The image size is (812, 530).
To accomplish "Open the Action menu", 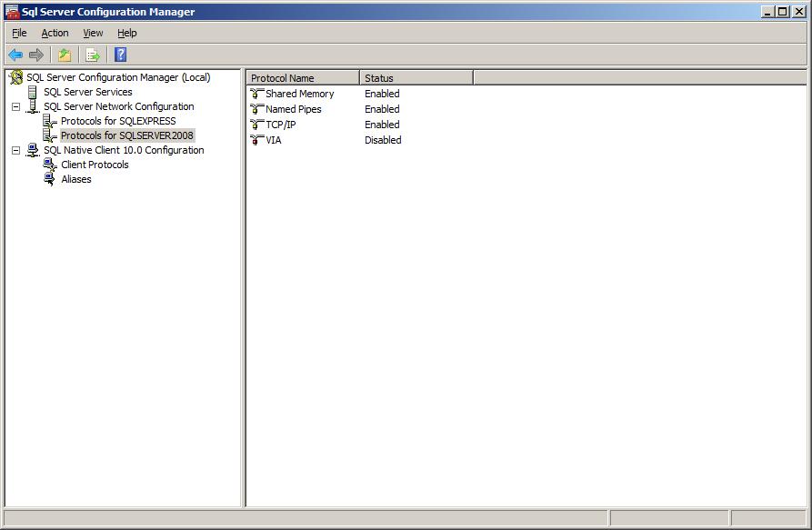I will click(x=55, y=33).
